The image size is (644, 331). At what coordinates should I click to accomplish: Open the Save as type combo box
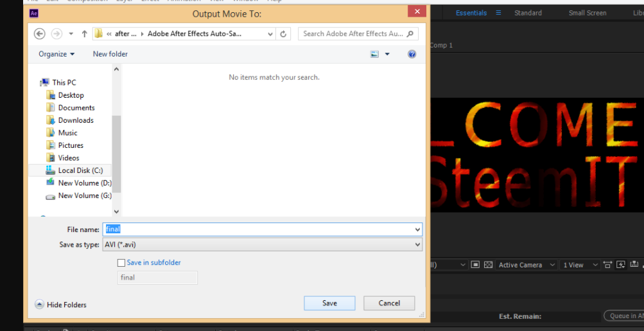(262, 245)
